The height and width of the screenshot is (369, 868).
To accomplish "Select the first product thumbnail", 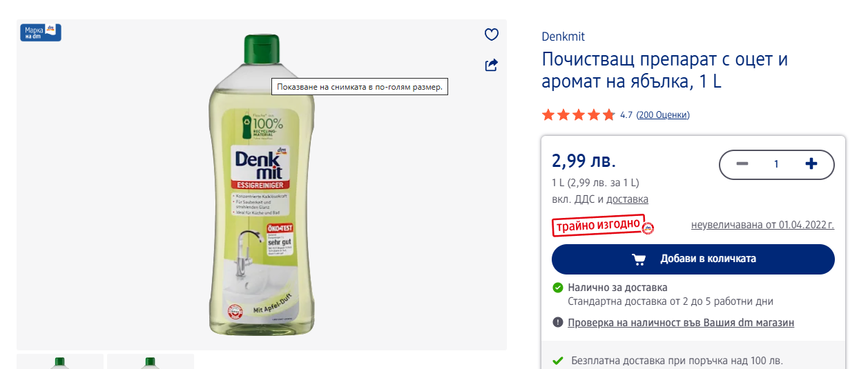I will click(x=60, y=361).
